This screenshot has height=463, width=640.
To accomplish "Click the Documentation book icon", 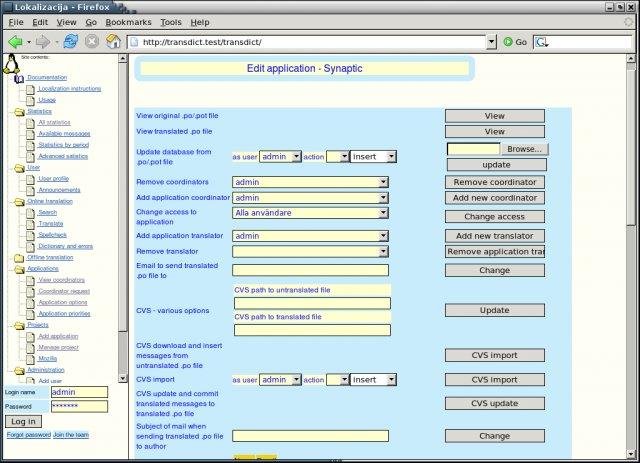I will (x=19, y=77).
